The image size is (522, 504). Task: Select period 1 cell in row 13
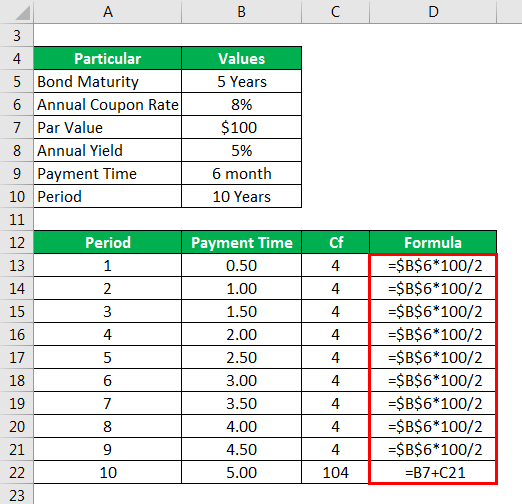(x=107, y=265)
